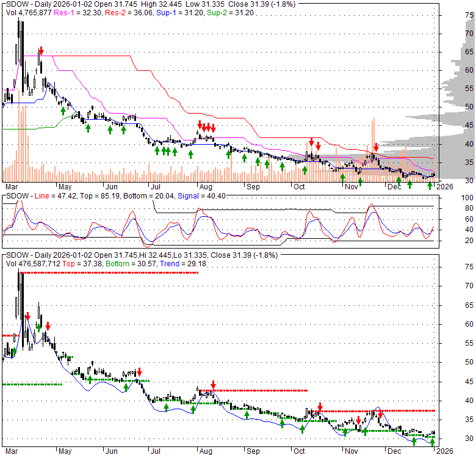
Task: Click the June red sell arrow in bottom chart
Action: click(139, 371)
